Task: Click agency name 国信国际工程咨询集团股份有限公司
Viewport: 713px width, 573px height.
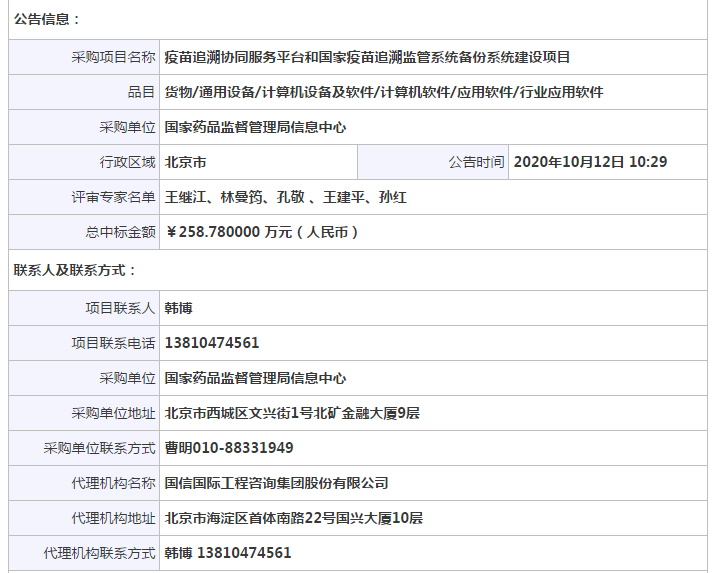Action: pyautogui.click(x=276, y=483)
